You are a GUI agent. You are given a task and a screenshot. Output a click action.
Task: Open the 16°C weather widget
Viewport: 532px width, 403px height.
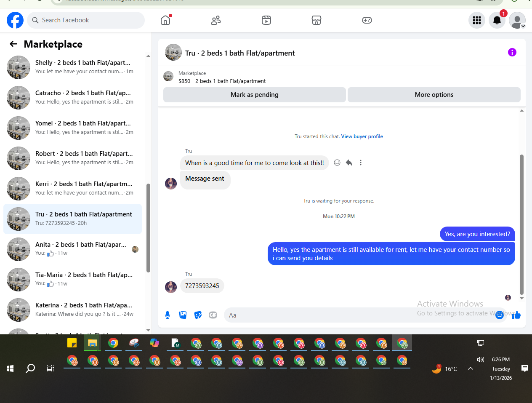444,369
